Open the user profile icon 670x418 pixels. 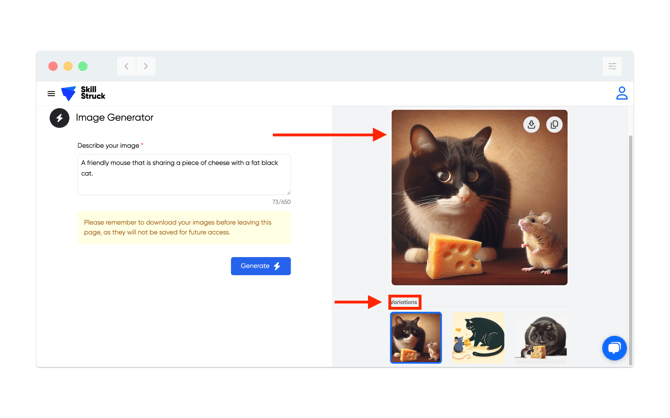click(621, 94)
